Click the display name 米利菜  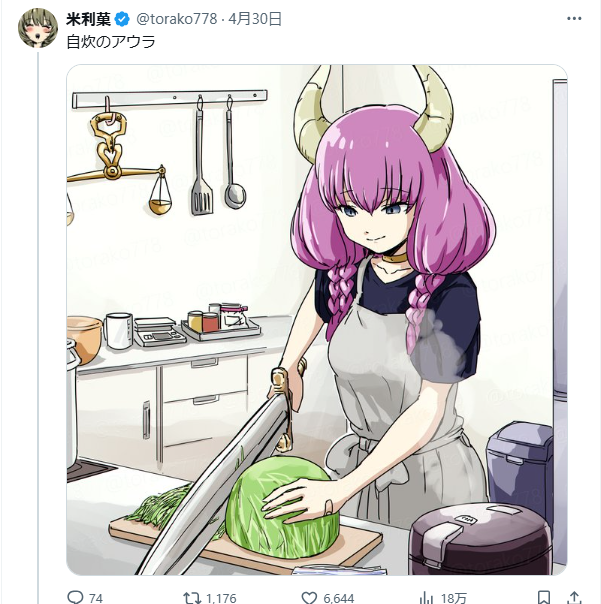(x=89, y=19)
